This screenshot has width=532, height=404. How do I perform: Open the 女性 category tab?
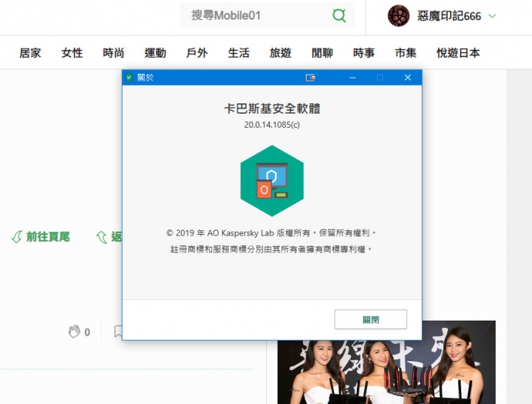(x=72, y=53)
